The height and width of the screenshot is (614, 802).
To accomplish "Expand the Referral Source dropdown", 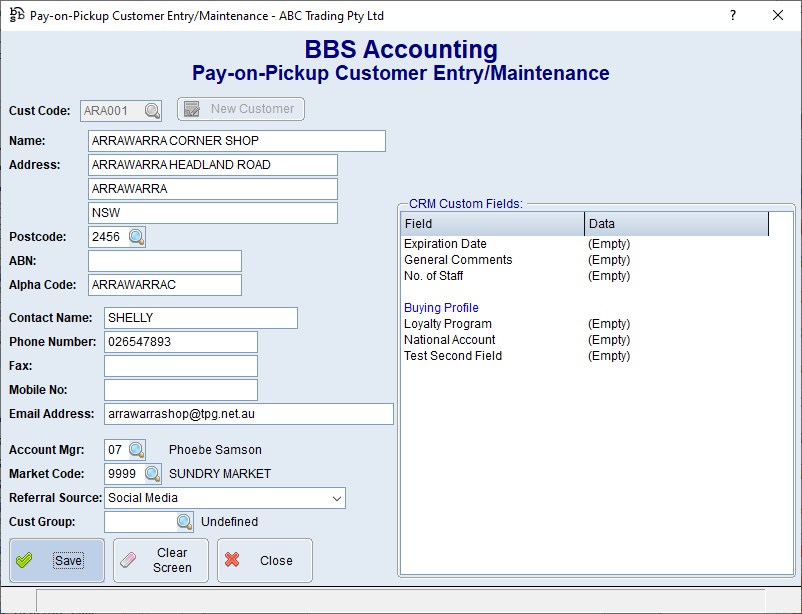I will click(335, 498).
